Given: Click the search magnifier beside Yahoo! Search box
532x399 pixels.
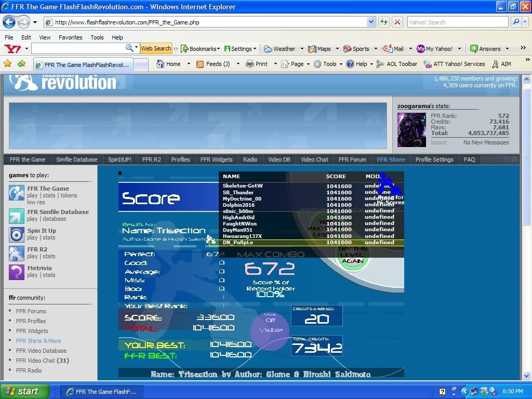Looking at the screenshot, I should 516,22.
